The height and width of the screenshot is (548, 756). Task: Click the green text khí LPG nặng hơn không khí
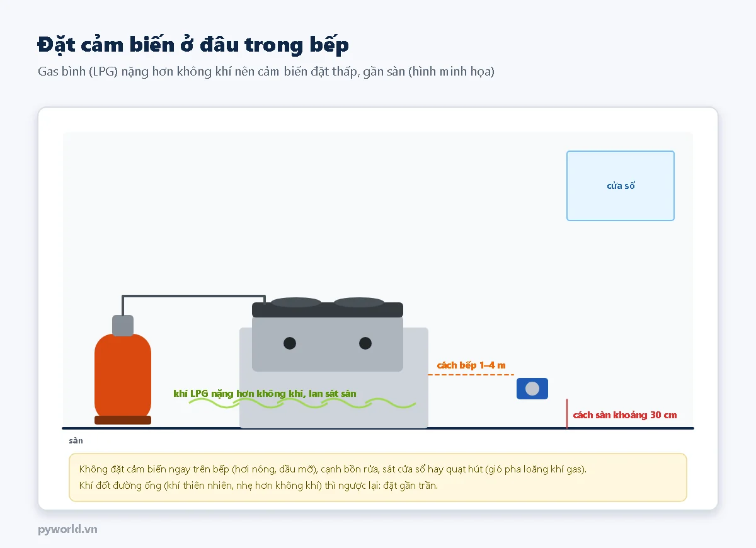[x=265, y=394]
